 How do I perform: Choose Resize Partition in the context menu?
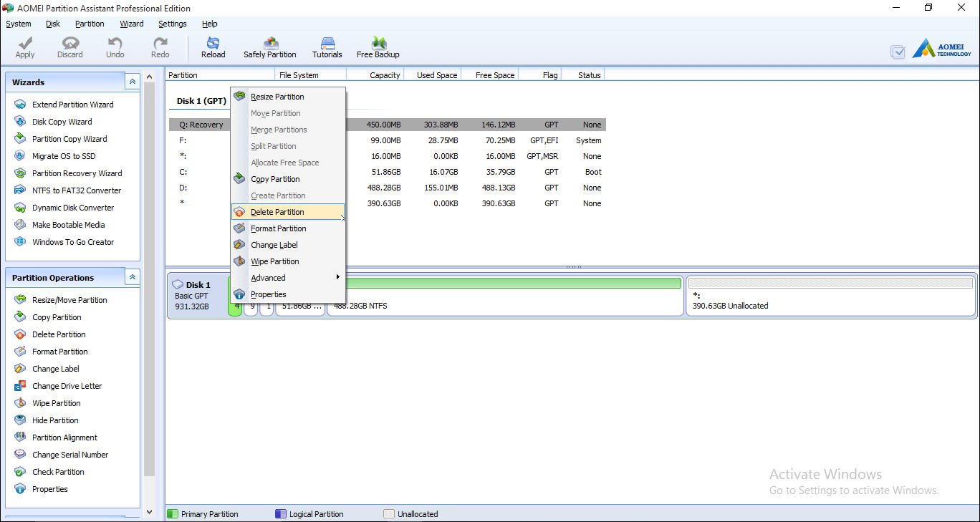coord(288,97)
